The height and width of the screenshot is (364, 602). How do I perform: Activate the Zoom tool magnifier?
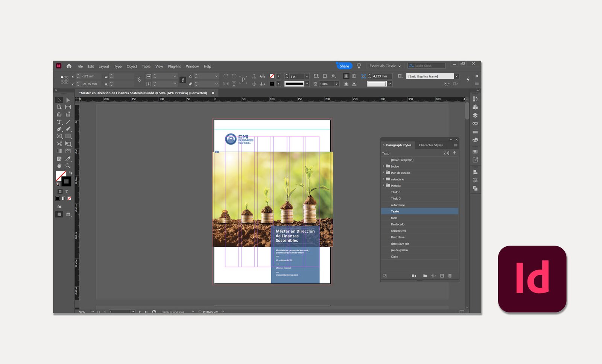(x=68, y=166)
